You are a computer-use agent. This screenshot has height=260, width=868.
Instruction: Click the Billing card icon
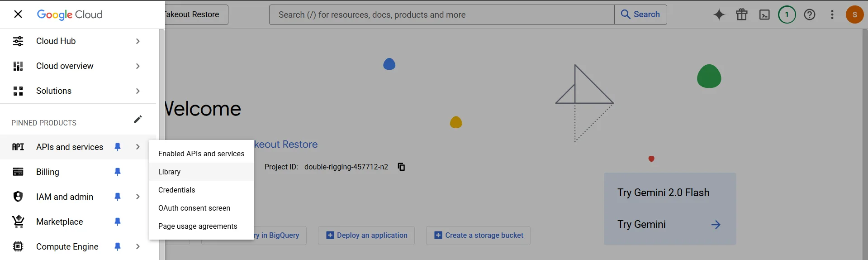click(x=18, y=172)
